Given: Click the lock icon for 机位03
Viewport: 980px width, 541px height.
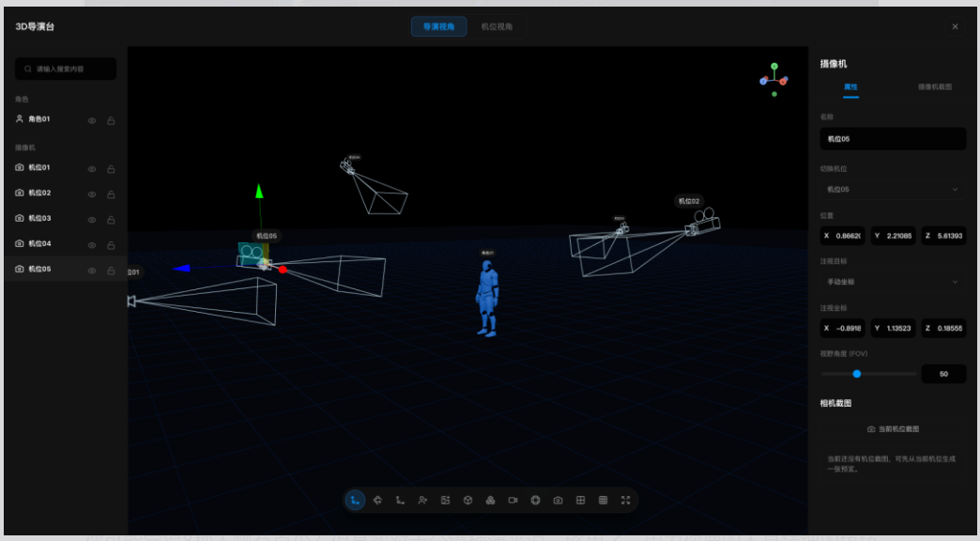Looking at the screenshot, I should 111,220.
